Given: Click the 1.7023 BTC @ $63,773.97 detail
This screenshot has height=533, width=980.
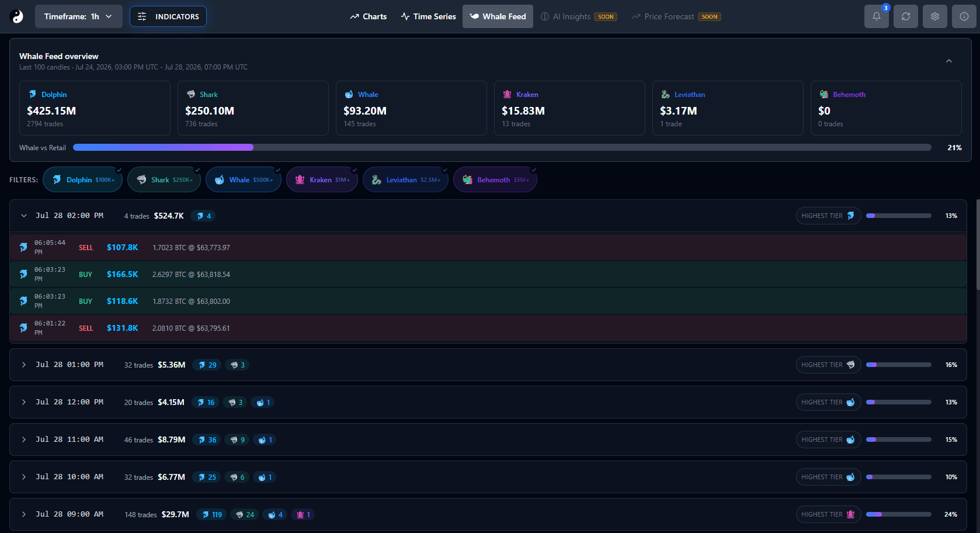Looking at the screenshot, I should tap(191, 248).
